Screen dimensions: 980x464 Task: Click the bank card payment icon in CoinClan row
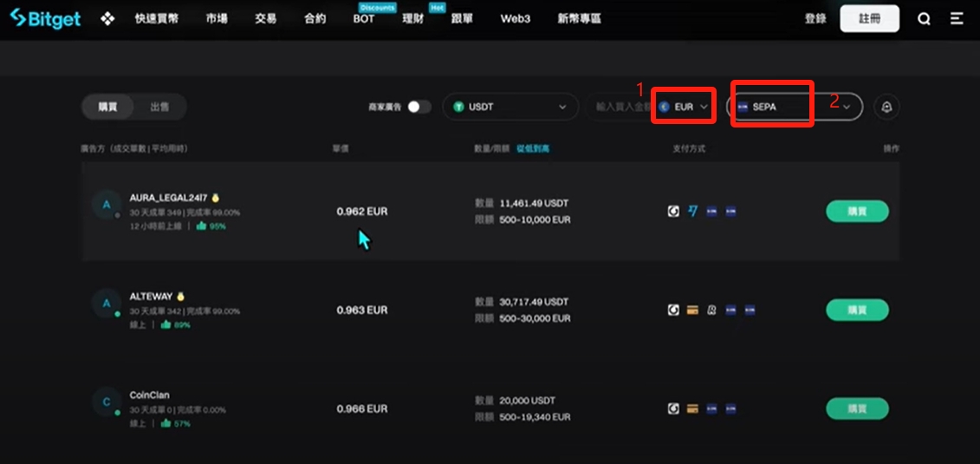[x=691, y=409]
